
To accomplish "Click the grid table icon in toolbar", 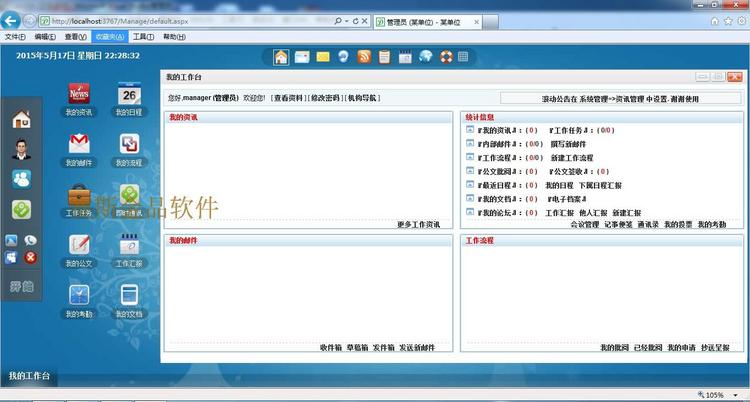I will 463,57.
